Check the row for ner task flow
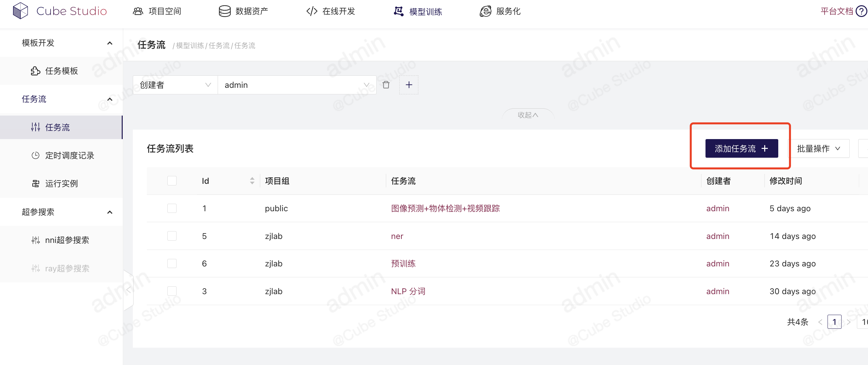Image resolution: width=868 pixels, height=365 pixels. click(x=172, y=236)
